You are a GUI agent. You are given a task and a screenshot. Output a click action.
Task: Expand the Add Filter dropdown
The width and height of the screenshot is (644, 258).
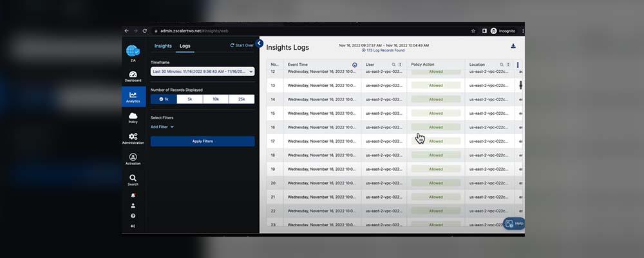(x=162, y=127)
